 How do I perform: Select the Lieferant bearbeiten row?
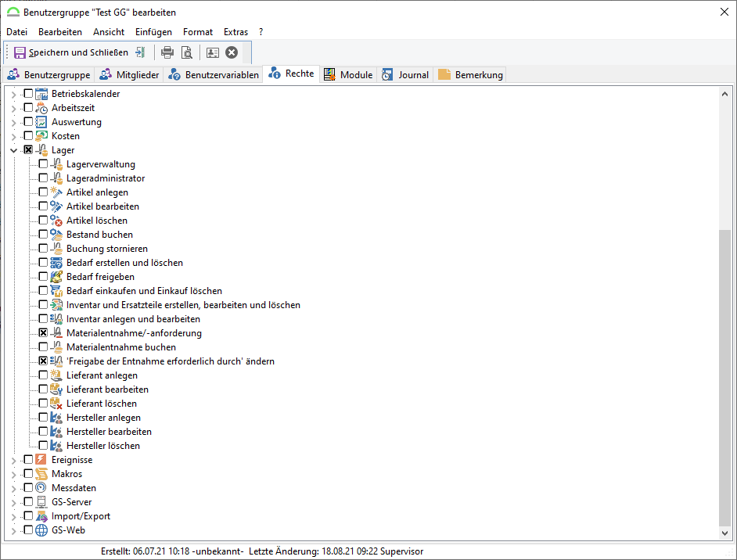click(x=107, y=389)
